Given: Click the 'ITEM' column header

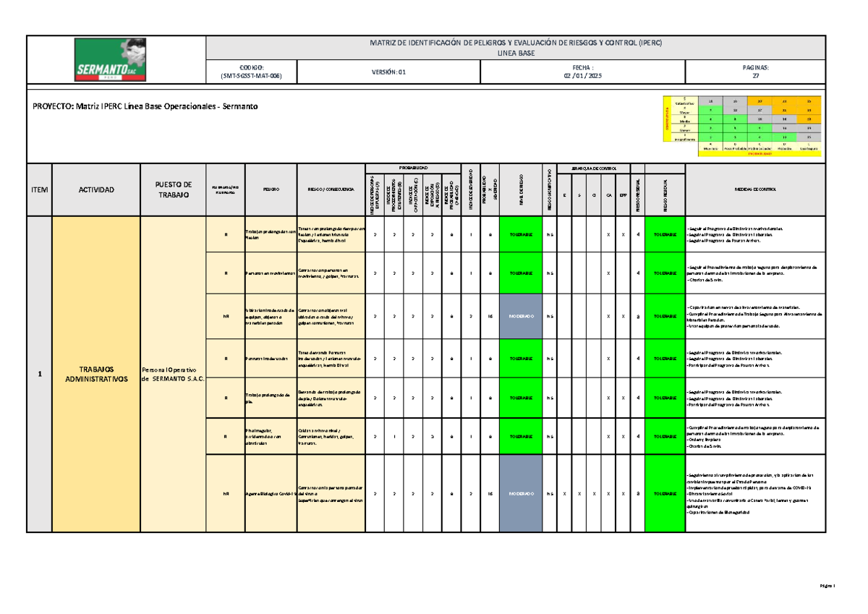Looking at the screenshot, I should coord(39,189).
